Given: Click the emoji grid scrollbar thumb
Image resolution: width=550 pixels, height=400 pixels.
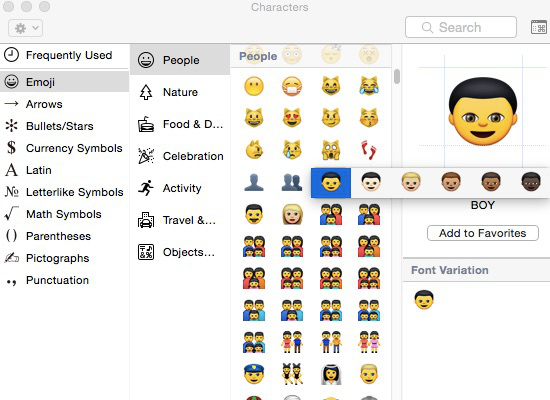Looking at the screenshot, I should (397, 77).
